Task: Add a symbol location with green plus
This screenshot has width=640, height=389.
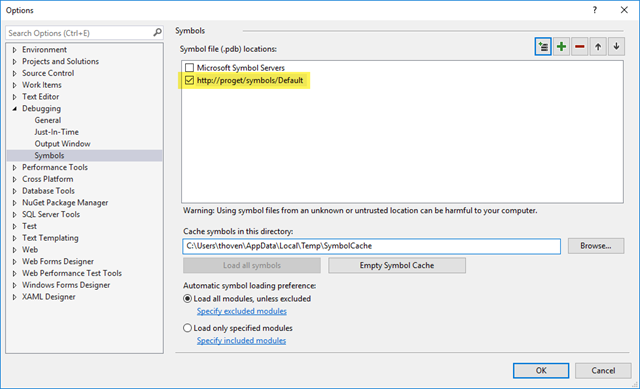Action: click(561, 47)
